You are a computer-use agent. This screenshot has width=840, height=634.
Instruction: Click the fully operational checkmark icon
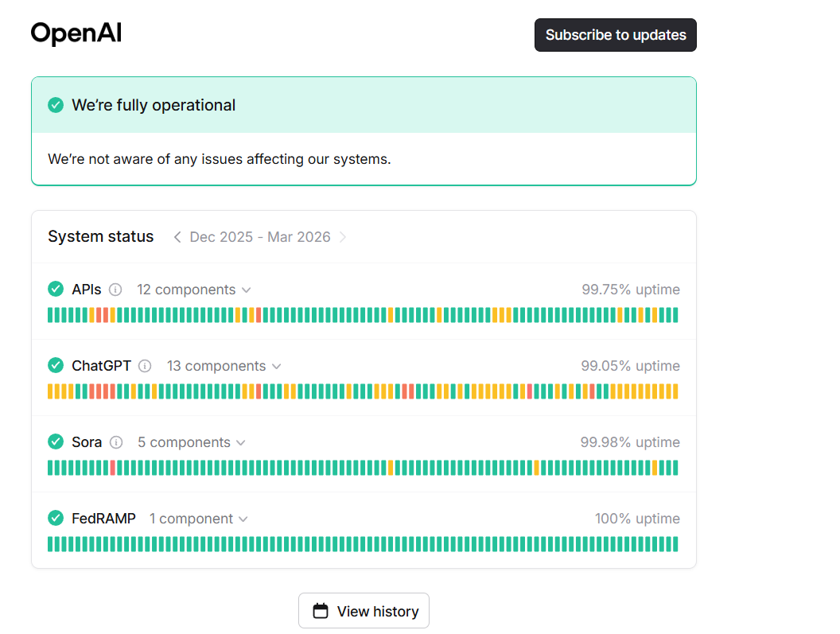(x=56, y=105)
